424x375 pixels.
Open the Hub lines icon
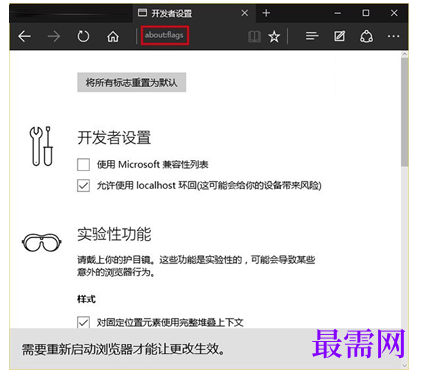[x=312, y=36]
